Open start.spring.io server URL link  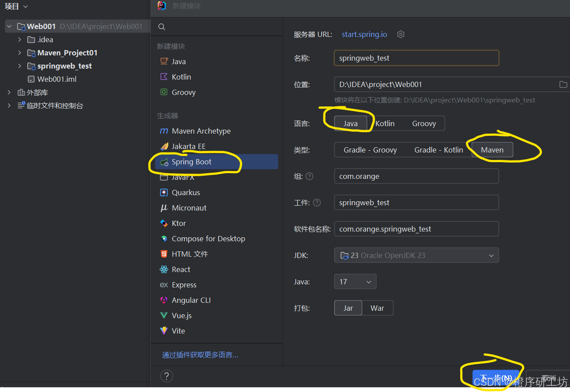pos(364,34)
